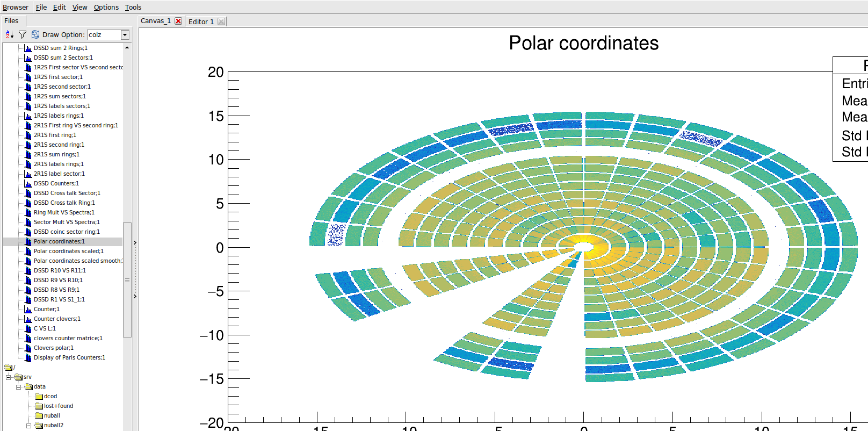Select Clovers polar;1 histogram
This screenshot has height=431, width=868.
[x=53, y=348]
